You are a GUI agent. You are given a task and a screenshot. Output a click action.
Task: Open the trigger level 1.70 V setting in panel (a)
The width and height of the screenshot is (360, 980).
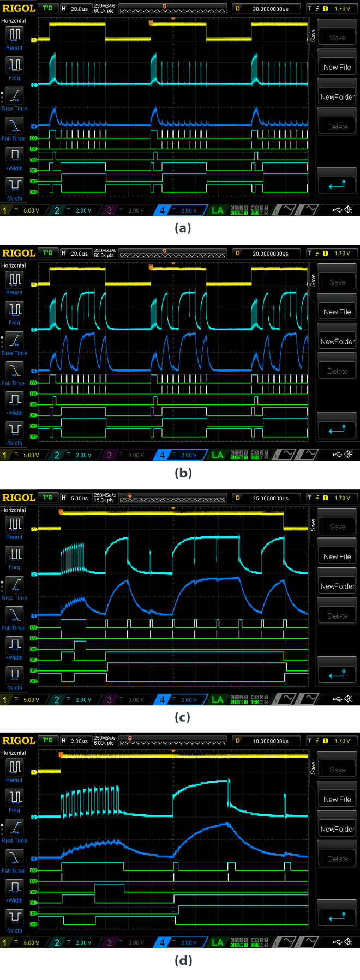(333, 9)
